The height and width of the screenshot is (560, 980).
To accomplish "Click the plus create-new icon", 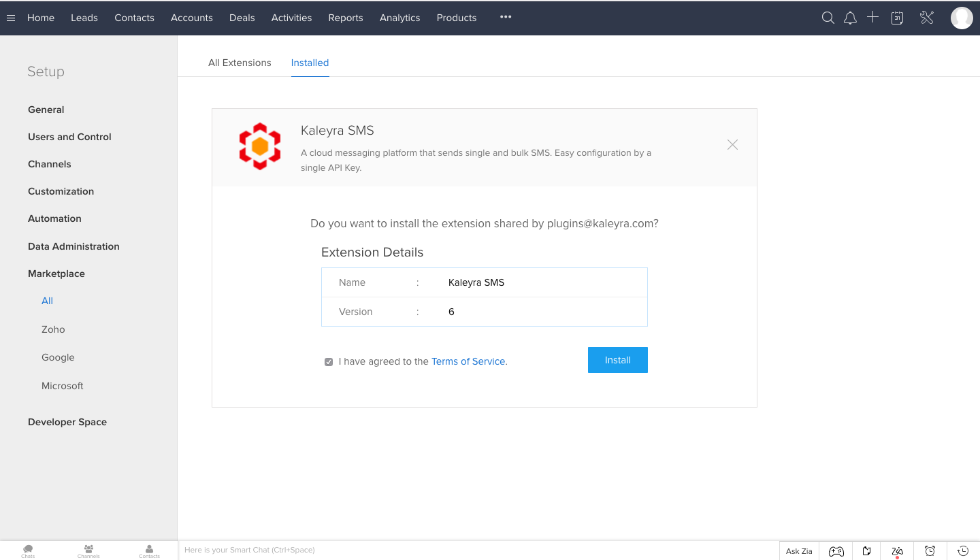I will pos(872,18).
